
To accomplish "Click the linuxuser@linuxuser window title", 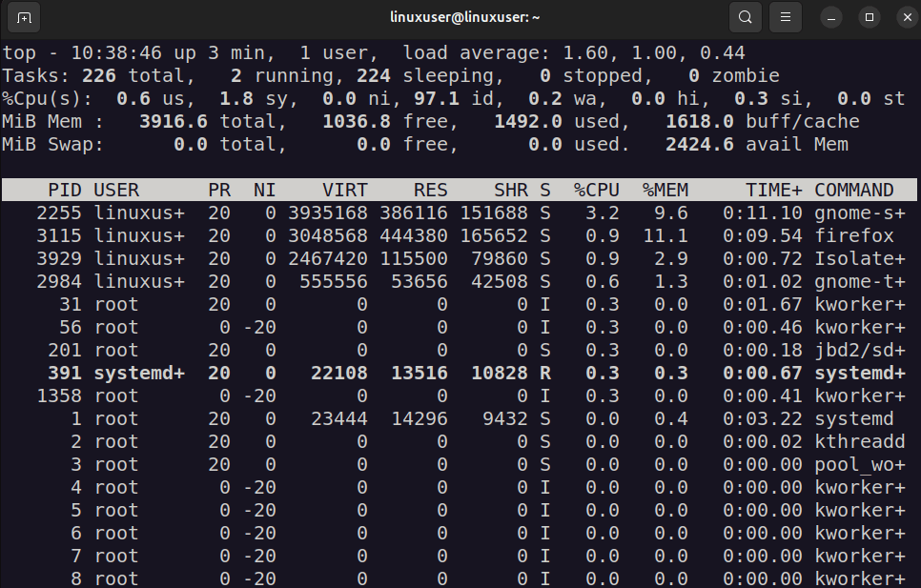I will (460, 17).
